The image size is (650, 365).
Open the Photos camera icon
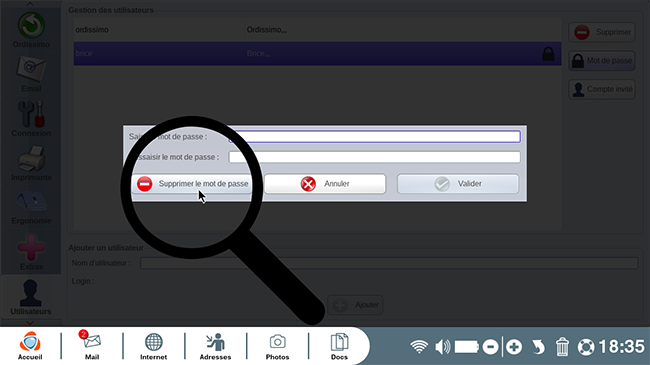tap(277, 346)
